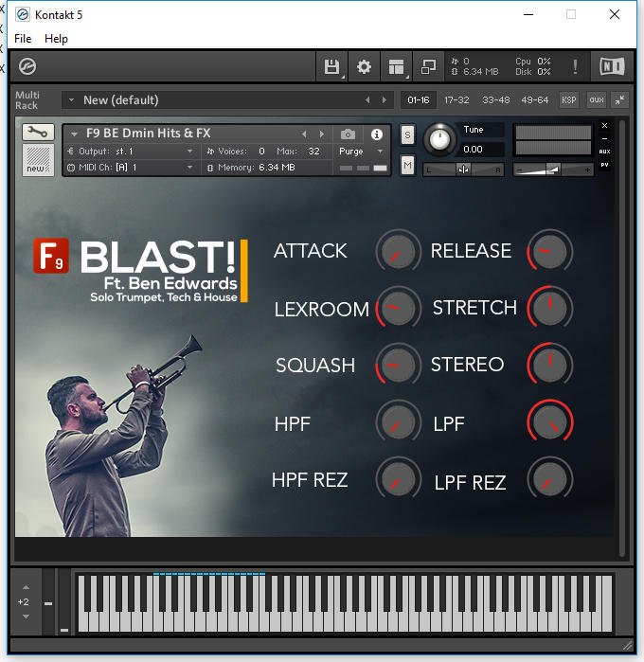The width and height of the screenshot is (644, 662).
Task: Click the Kontakt logo in the toolbar
Action: 27,66
